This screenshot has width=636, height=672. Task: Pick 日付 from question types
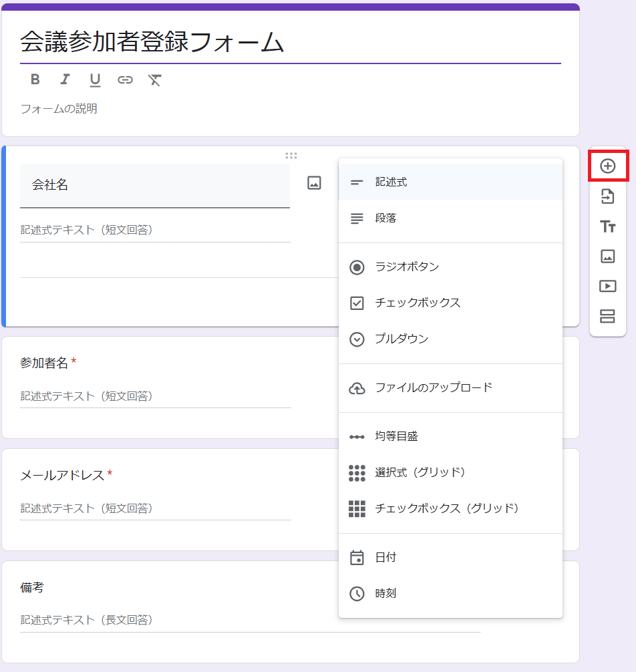tap(385, 558)
